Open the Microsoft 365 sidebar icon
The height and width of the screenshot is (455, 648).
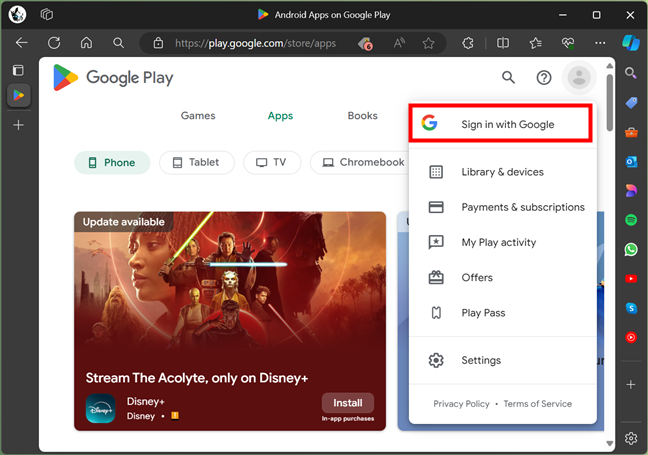coord(631,191)
